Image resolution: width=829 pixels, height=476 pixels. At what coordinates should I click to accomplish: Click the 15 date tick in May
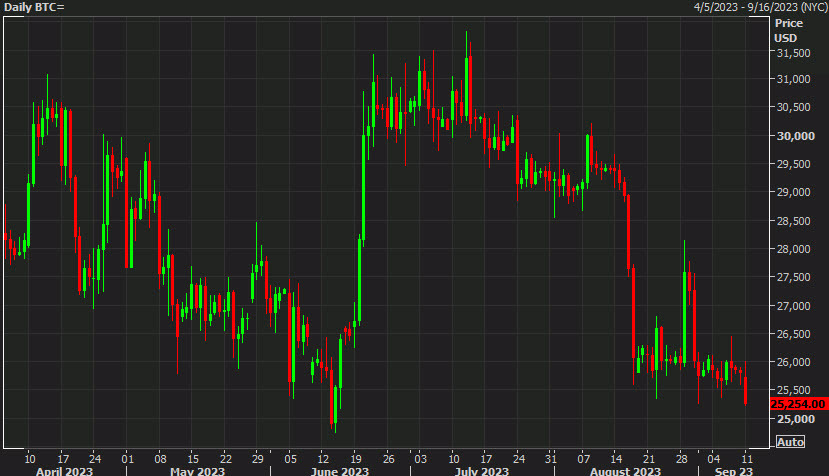[x=193, y=459]
